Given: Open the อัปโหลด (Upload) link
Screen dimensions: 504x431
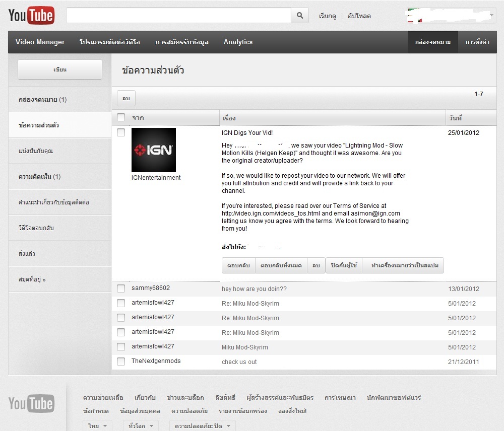Looking at the screenshot, I should pos(359,16).
